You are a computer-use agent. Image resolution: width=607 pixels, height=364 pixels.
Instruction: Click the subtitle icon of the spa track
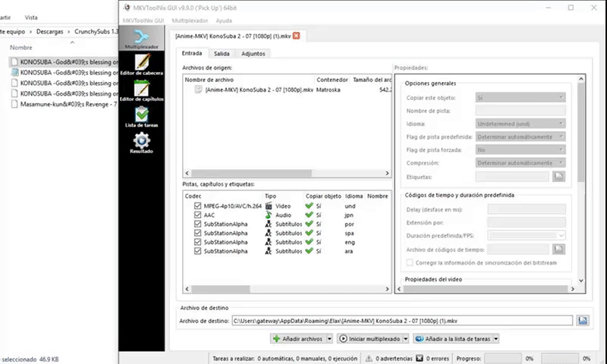click(x=269, y=234)
